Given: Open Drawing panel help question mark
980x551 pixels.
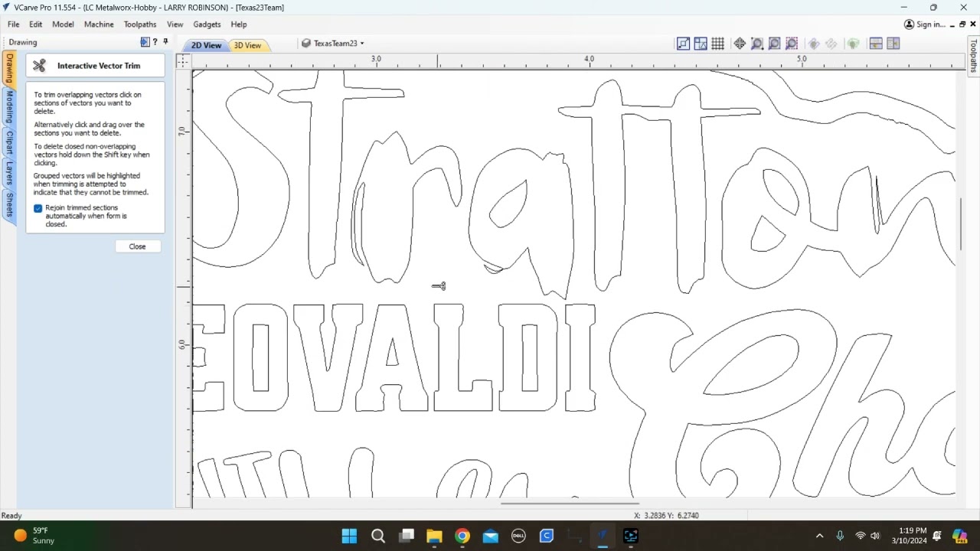Looking at the screenshot, I should tap(155, 42).
